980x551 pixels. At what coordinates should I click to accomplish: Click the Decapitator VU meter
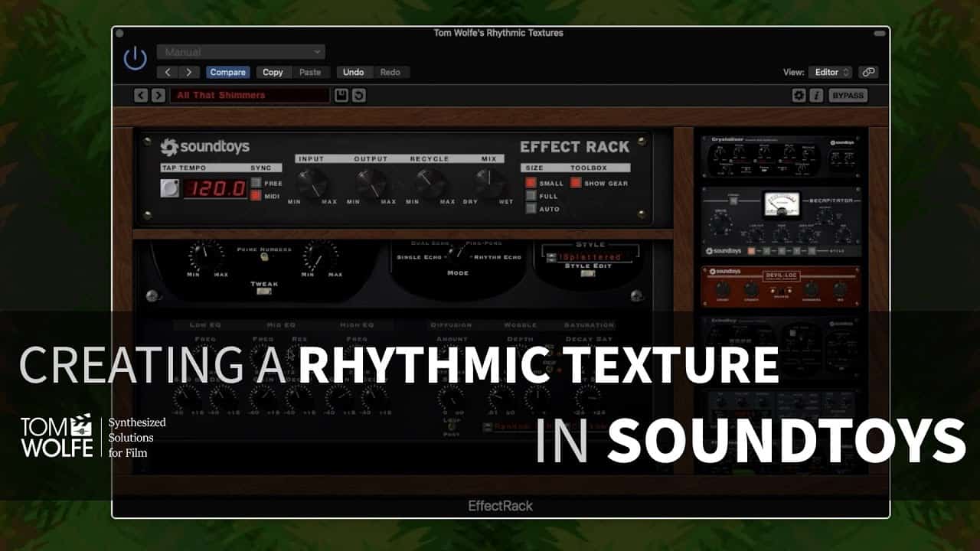coord(782,204)
